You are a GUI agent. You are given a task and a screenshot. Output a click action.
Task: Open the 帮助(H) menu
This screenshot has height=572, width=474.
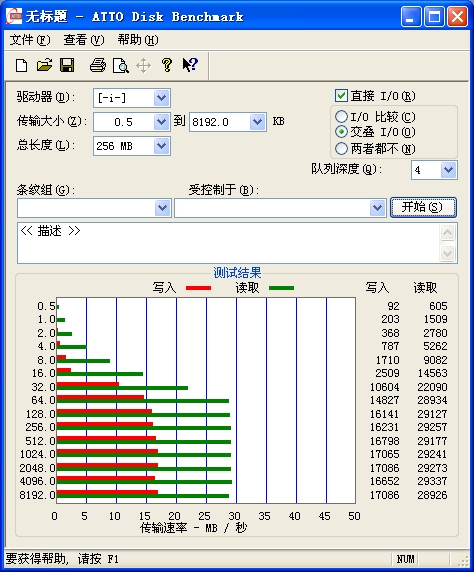pyautogui.click(x=138, y=40)
